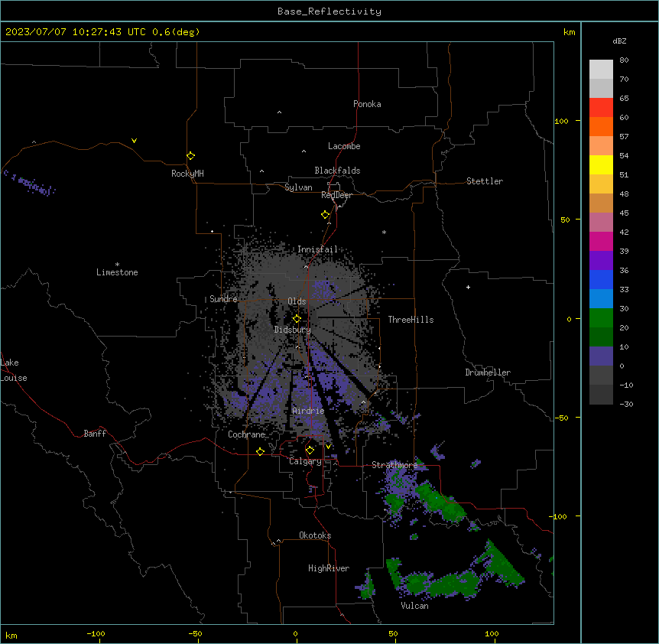This screenshot has height=644, width=659.
Task: Click the Innisfail city label
Action: pos(317,249)
